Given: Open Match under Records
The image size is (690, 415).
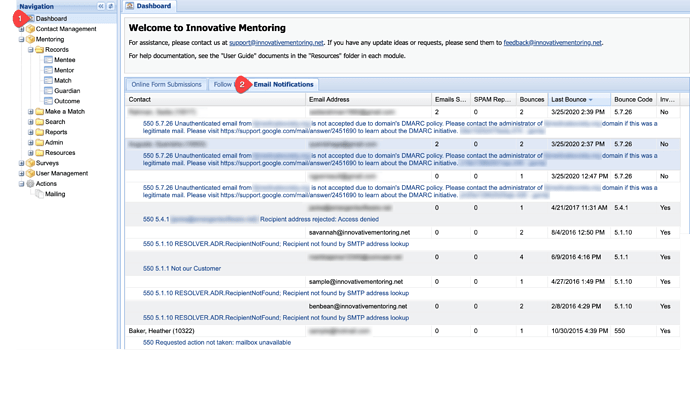Looking at the screenshot, I should coord(63,81).
